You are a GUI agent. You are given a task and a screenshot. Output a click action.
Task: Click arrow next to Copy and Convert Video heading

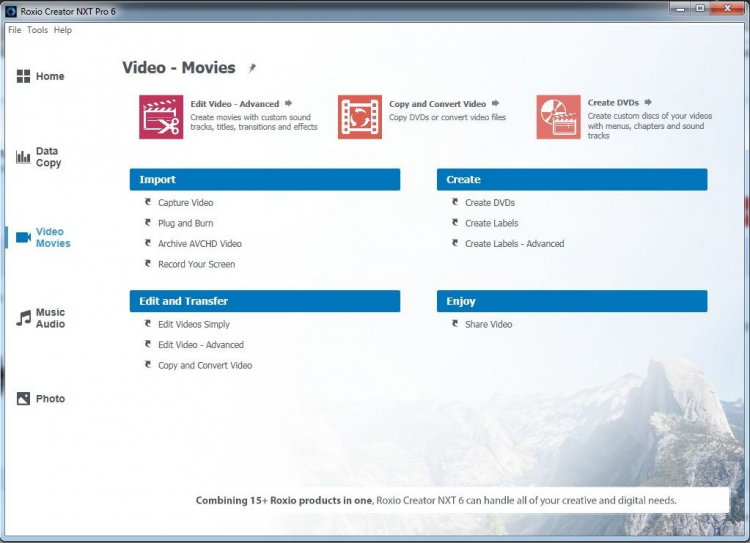click(496, 103)
